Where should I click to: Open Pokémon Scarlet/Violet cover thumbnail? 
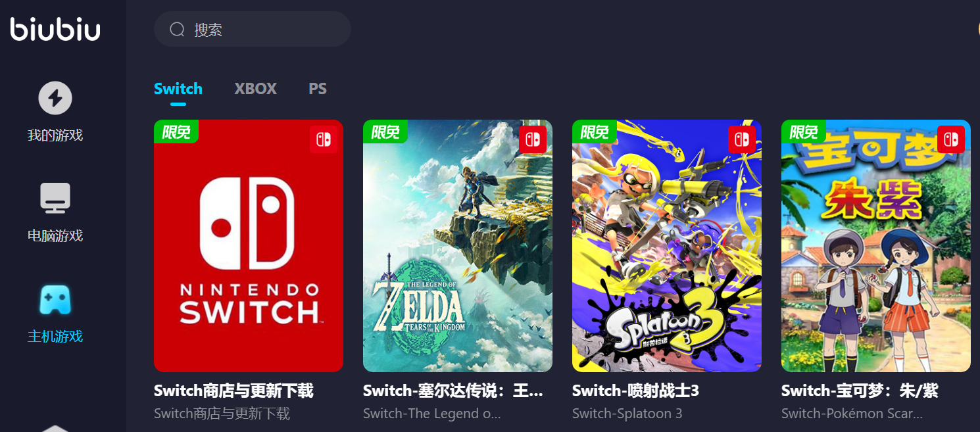(x=876, y=246)
